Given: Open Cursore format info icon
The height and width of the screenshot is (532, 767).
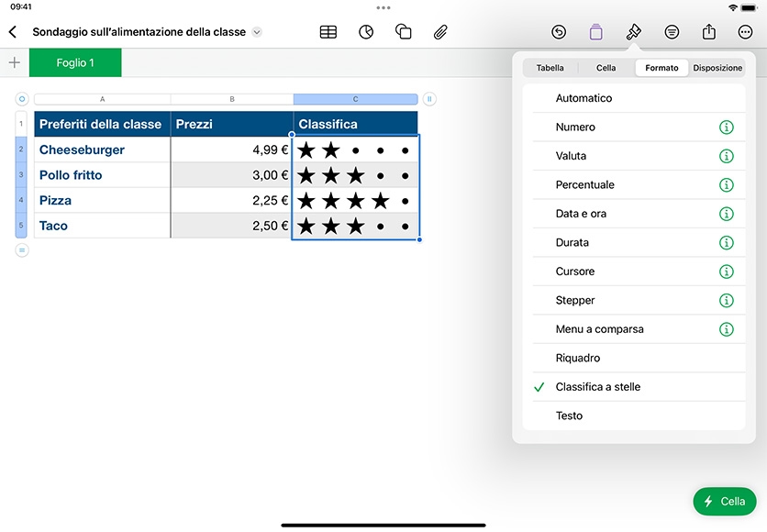Looking at the screenshot, I should [727, 272].
